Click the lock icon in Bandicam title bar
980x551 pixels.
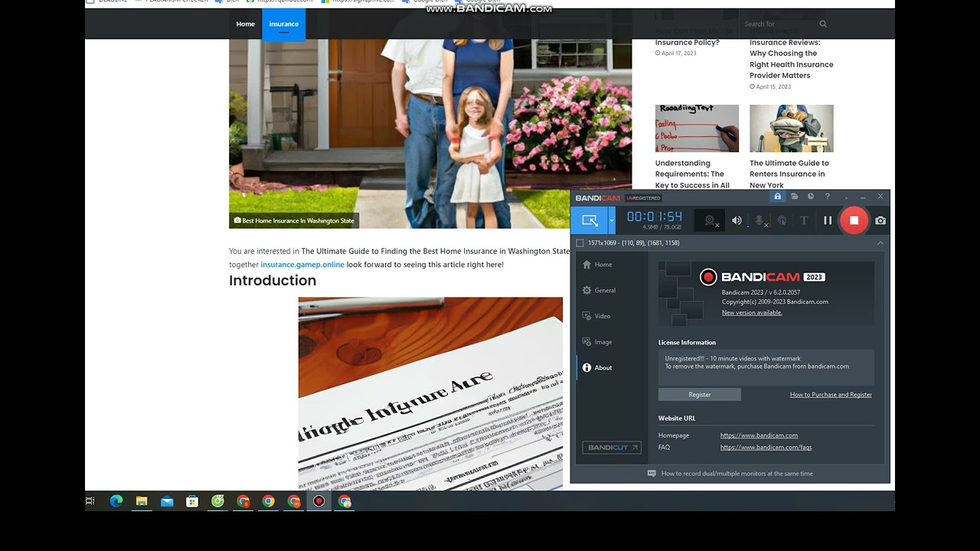click(778, 197)
